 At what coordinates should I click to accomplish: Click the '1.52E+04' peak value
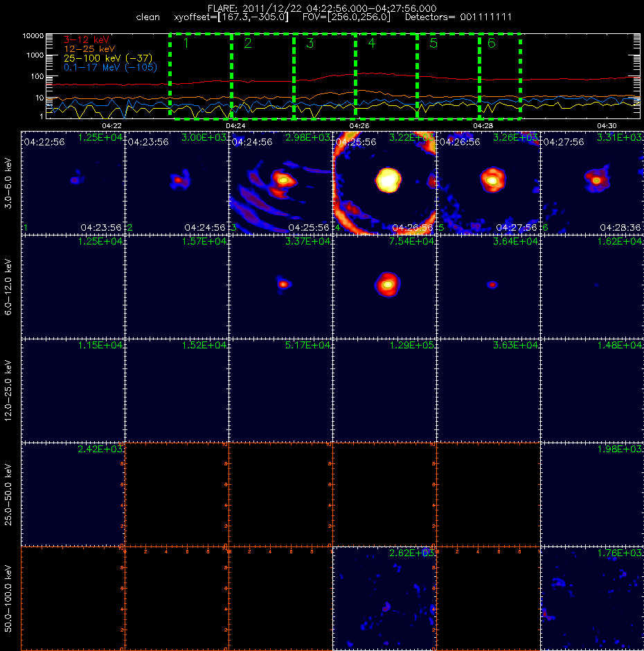204,345
